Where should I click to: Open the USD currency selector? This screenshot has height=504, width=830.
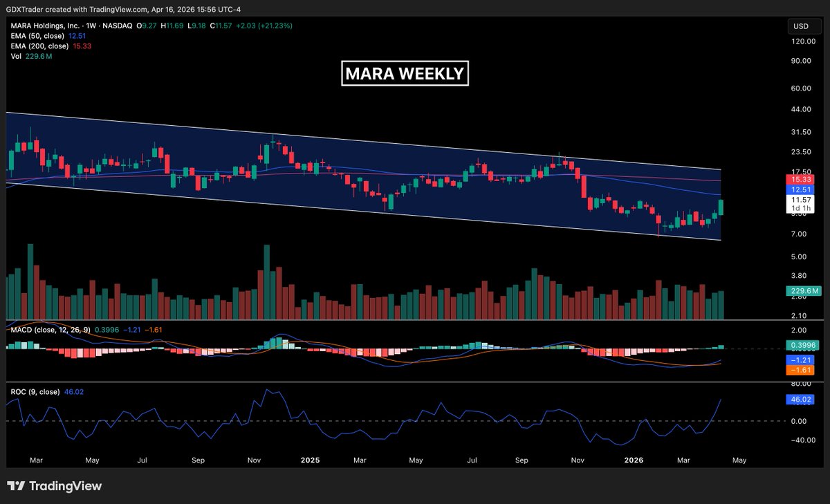(800, 26)
